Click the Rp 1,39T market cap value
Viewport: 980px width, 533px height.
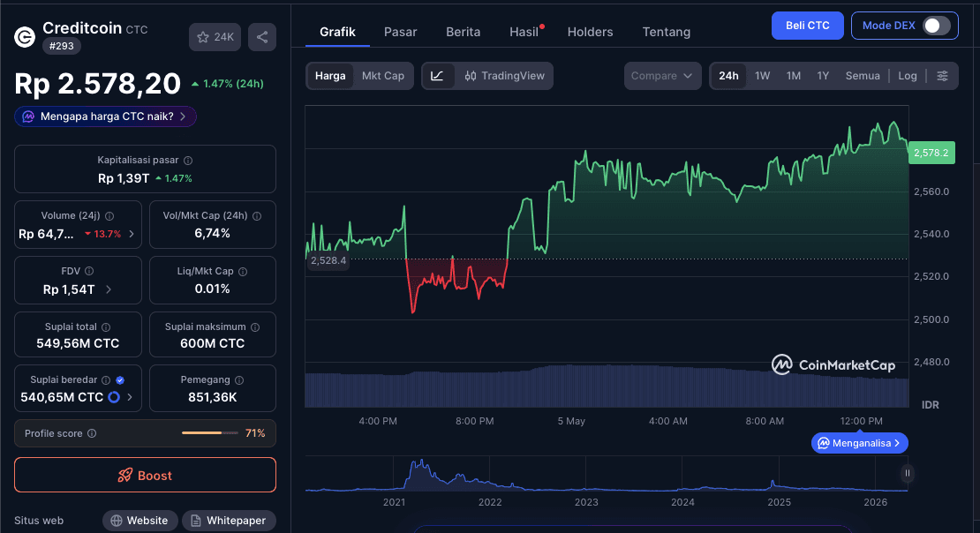[124, 179]
